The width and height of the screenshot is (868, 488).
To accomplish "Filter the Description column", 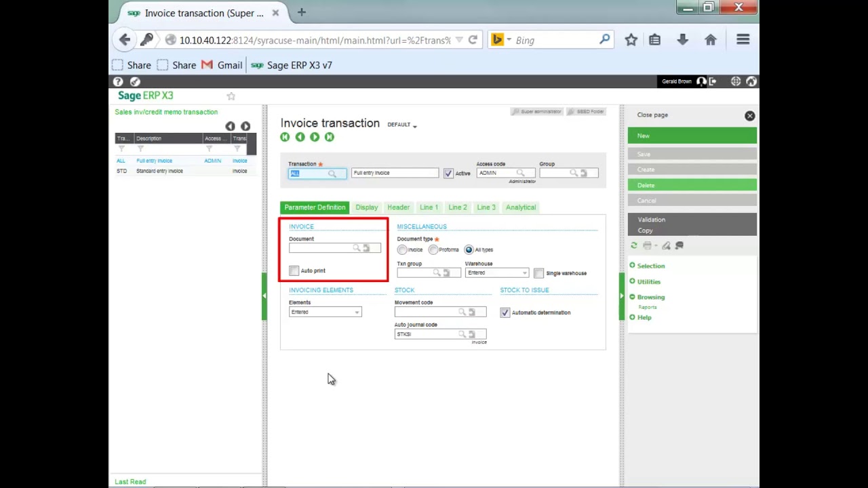I will tap(140, 149).
